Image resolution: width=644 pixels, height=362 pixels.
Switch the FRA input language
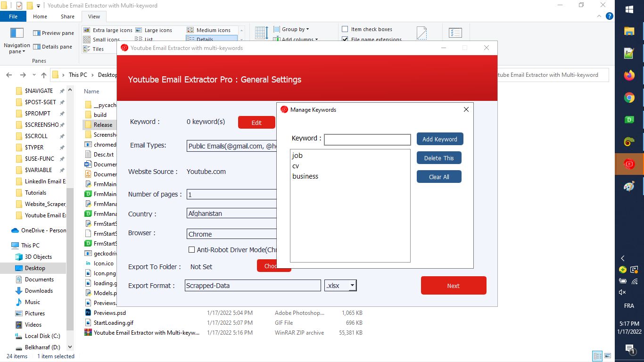click(629, 306)
